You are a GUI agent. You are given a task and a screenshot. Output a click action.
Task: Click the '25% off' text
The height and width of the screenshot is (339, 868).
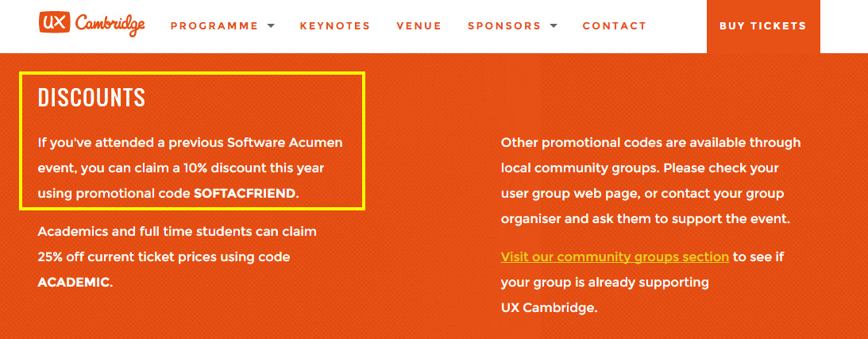coord(64,257)
